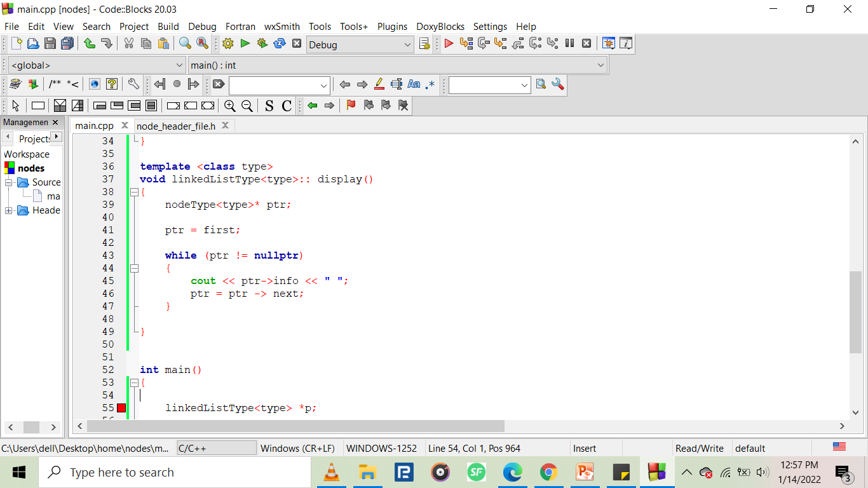Image resolution: width=868 pixels, height=488 pixels.
Task: Zoom in on the editor text
Action: coord(230,106)
